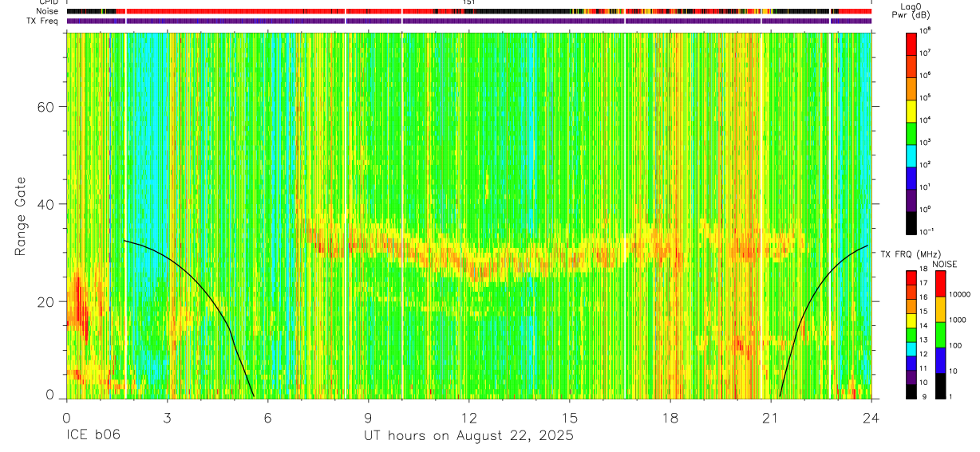Click the 10000 label on the NOISE scale
Viewport: 980px width, 452px height.
pyautogui.click(x=959, y=294)
